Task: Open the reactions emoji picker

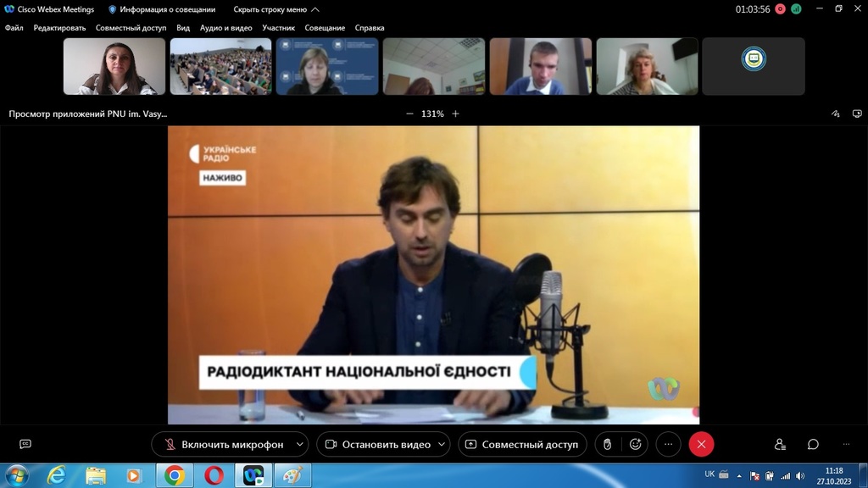Action: coord(635,444)
